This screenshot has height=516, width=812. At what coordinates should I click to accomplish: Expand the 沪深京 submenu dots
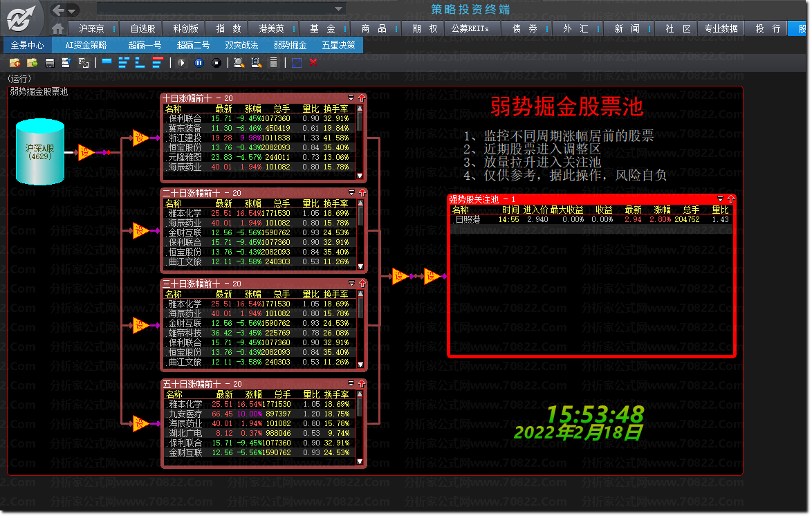click(114, 29)
